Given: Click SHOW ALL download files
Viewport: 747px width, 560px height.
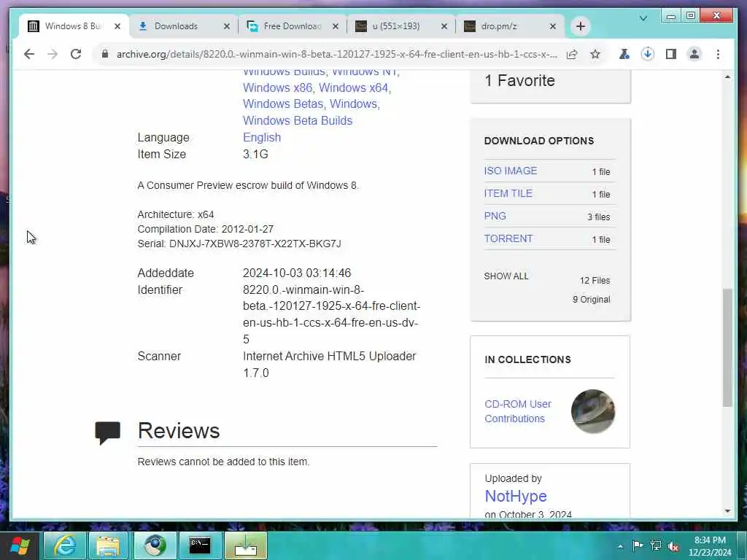Looking at the screenshot, I should pos(506,276).
